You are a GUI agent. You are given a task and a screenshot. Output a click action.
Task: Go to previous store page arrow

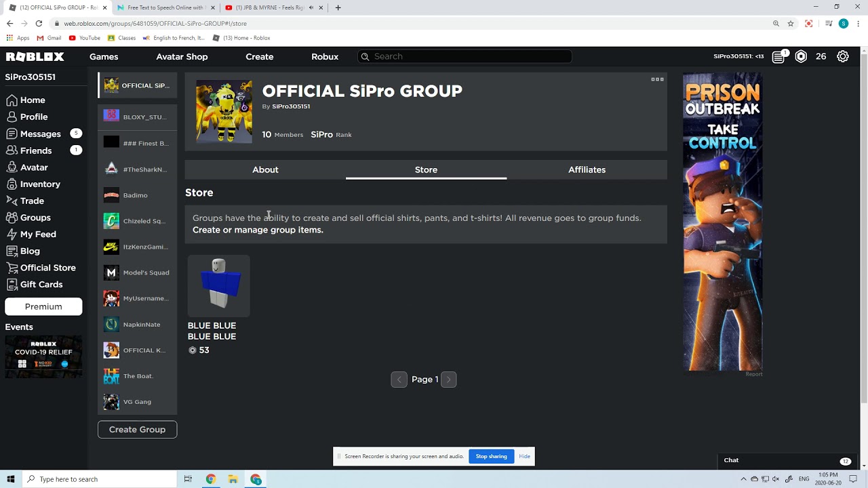399,380
